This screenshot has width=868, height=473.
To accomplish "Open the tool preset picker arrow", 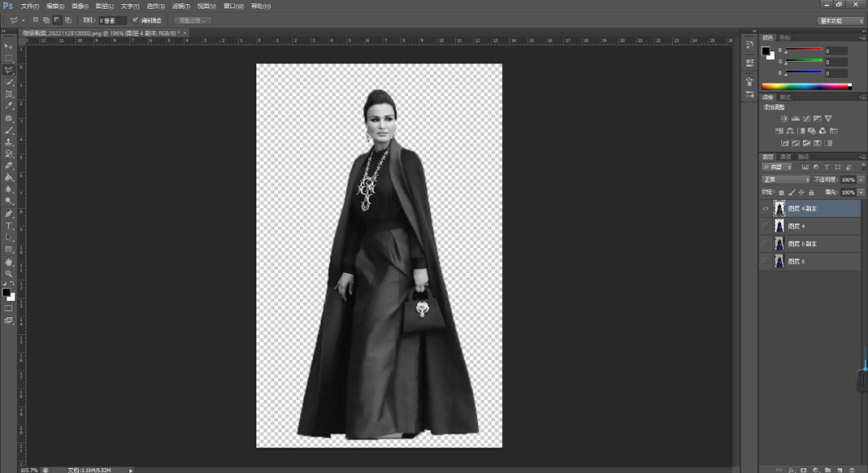I will pos(23,20).
